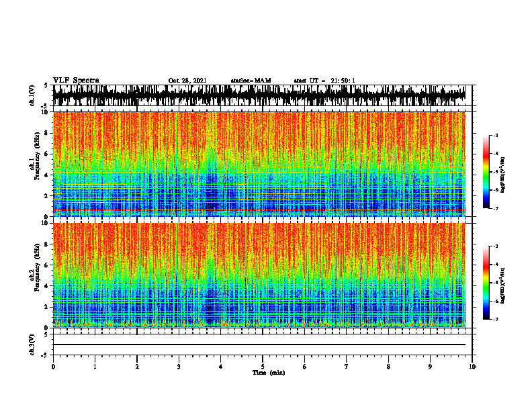Click the "Time (min)" axis label
Image resolution: width=532 pixels, height=411 pixels.
tap(269, 373)
